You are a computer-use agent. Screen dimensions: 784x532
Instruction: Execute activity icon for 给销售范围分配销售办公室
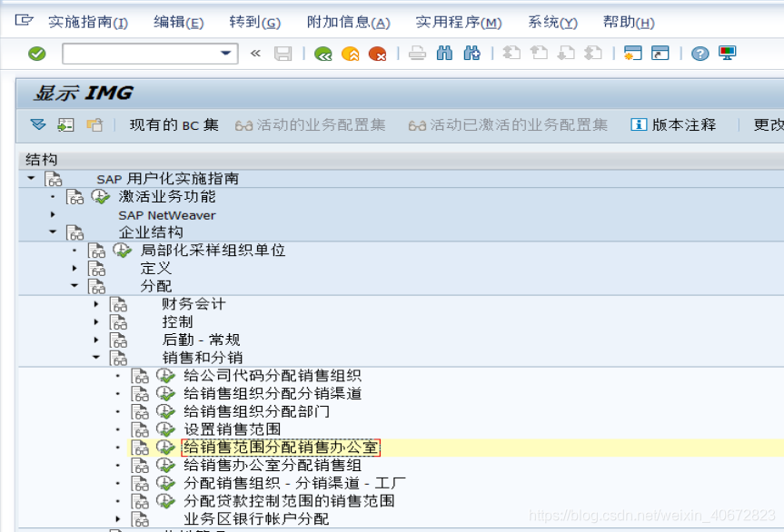click(x=165, y=448)
